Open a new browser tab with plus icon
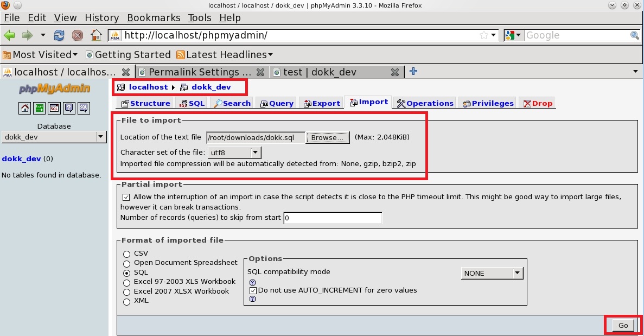Image resolution: width=644 pixels, height=336 pixels. pyautogui.click(x=413, y=72)
